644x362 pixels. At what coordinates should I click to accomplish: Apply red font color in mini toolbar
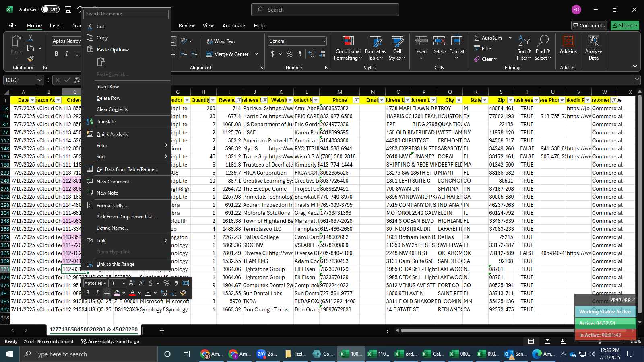[132, 293]
